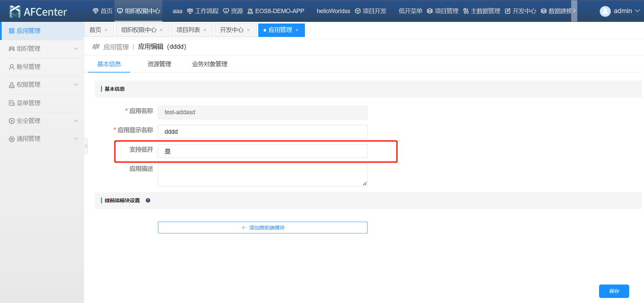Open 菜单管理 in the sidebar

click(29, 103)
